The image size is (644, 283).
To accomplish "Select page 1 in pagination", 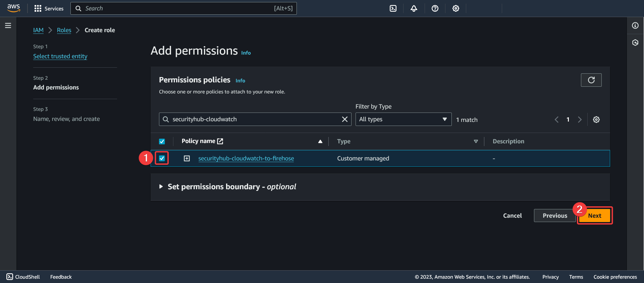I will click(568, 120).
